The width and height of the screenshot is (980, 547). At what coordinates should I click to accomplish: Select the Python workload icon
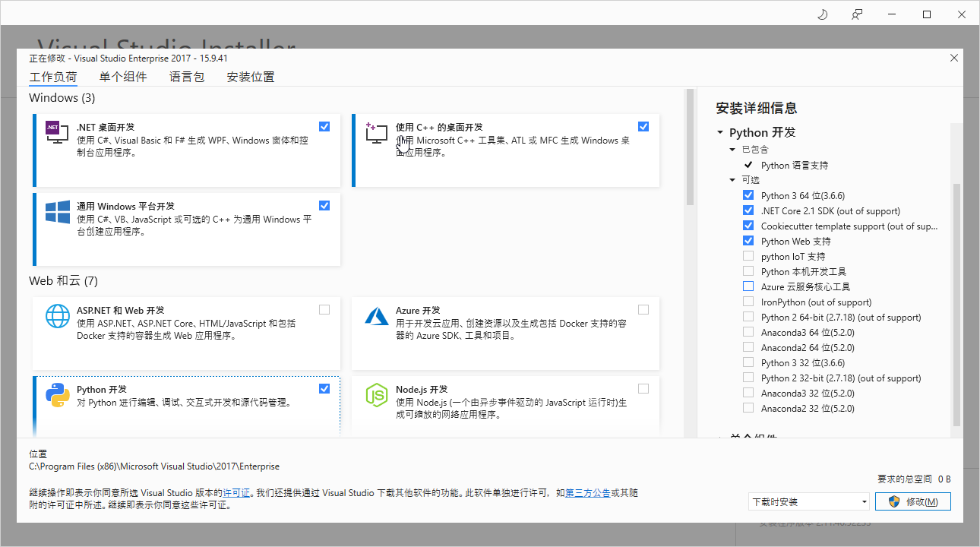tap(57, 395)
